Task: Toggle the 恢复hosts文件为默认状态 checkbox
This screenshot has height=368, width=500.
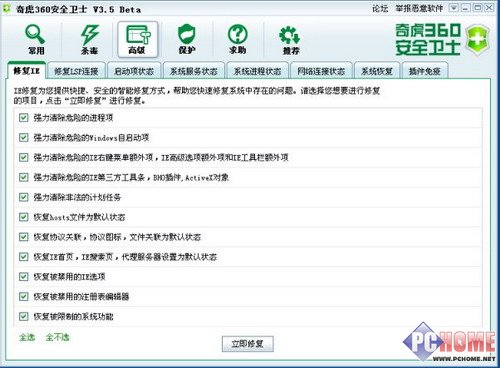Action: point(23,217)
